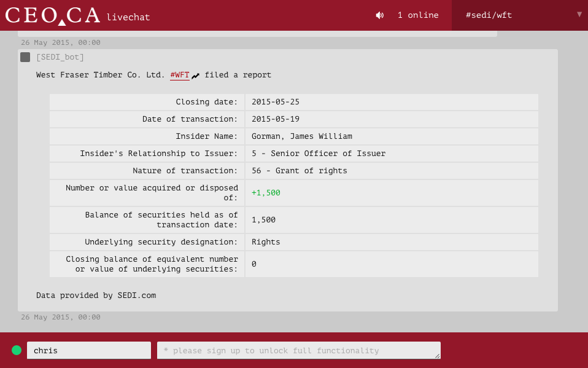Viewport: 588px width, 368px height.
Task: Click Data provided by SEDI.com text
Action: tap(96, 296)
